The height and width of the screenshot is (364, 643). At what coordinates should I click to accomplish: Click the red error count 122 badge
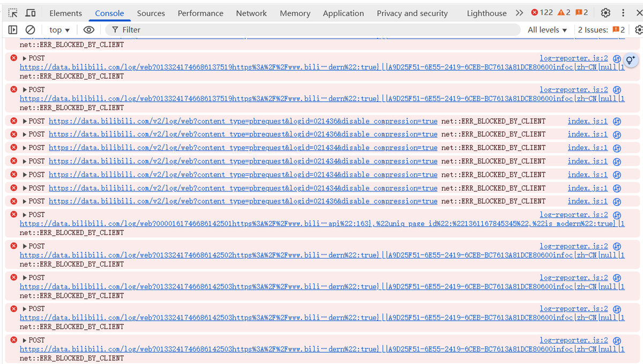click(x=542, y=13)
